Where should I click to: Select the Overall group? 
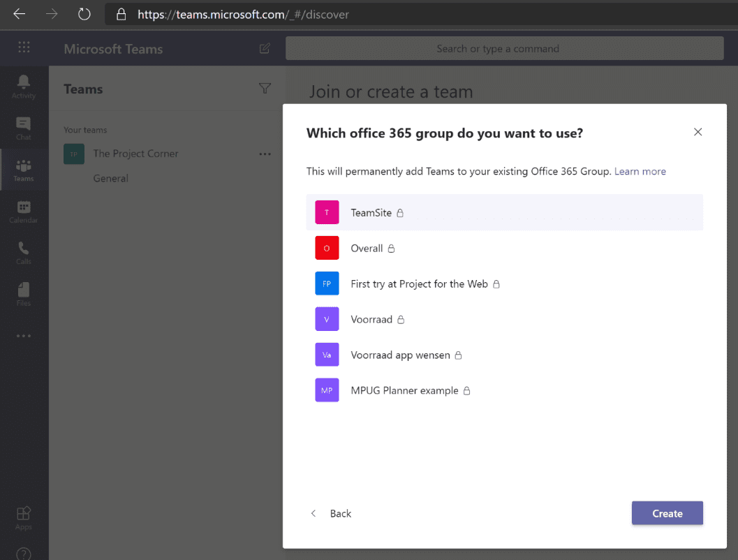tap(505, 248)
